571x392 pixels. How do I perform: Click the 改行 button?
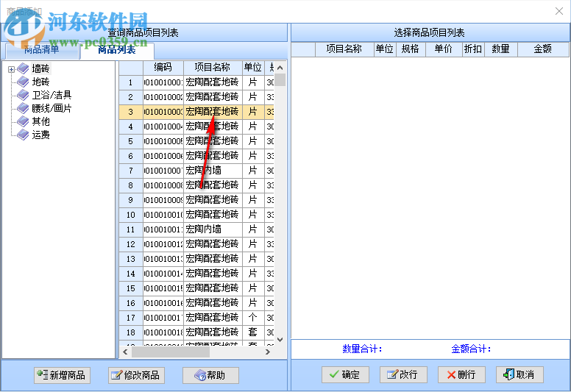(403, 374)
